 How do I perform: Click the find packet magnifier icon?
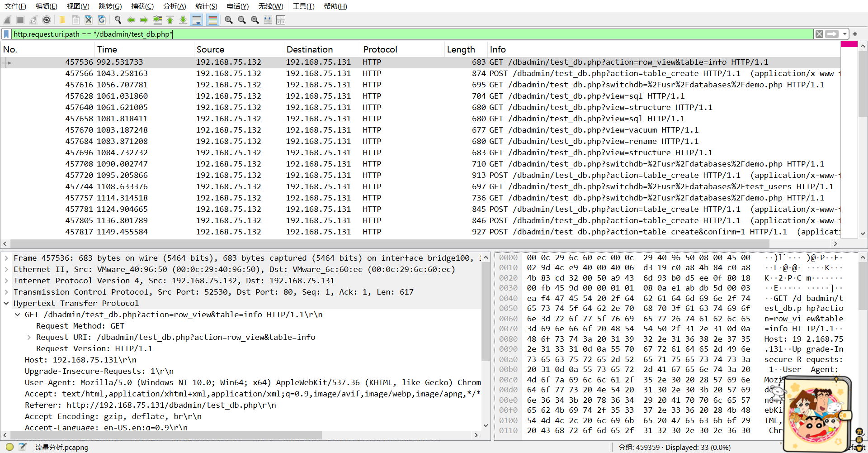click(x=118, y=20)
